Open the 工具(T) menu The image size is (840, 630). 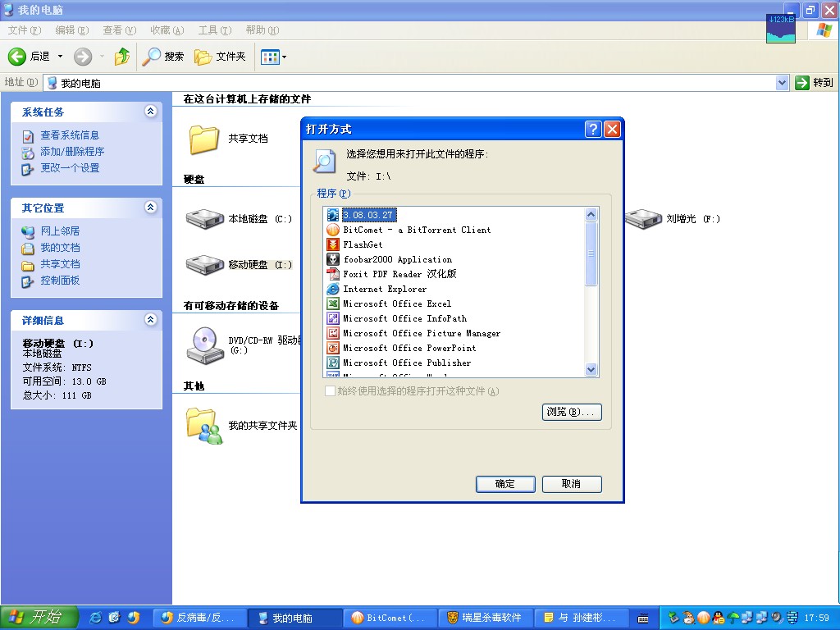[215, 30]
